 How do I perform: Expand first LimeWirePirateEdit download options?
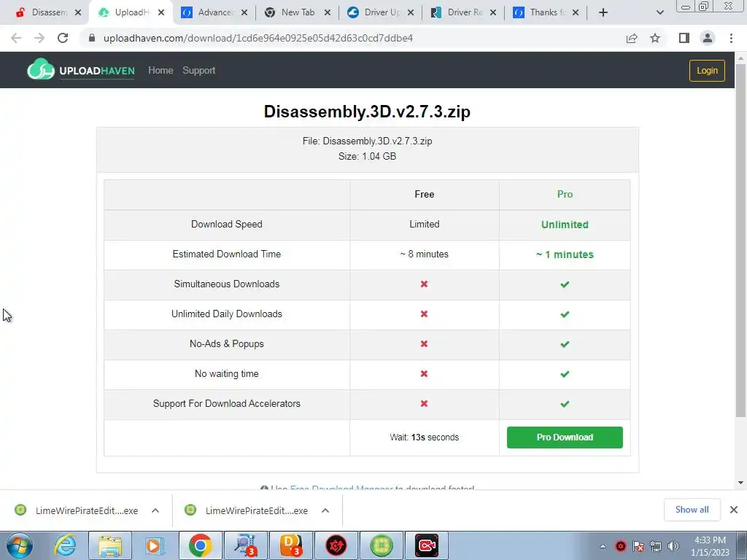click(155, 510)
